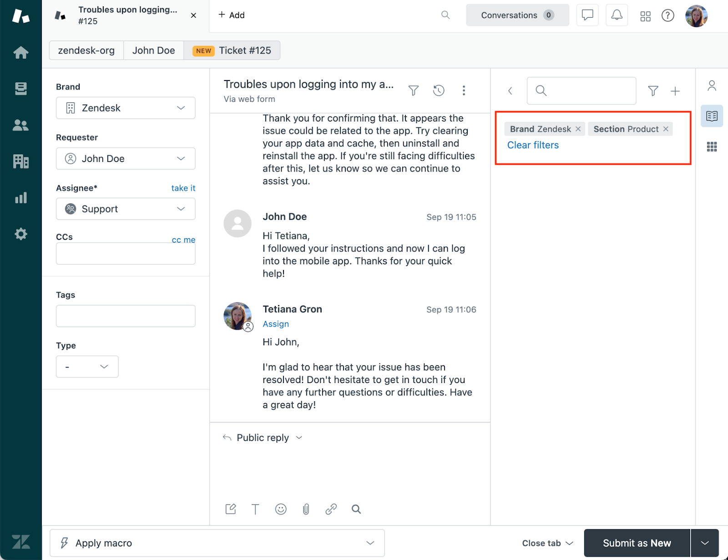728x560 pixels.
Task: Click the Assign link under Tetiana Gron
Action: (x=276, y=324)
